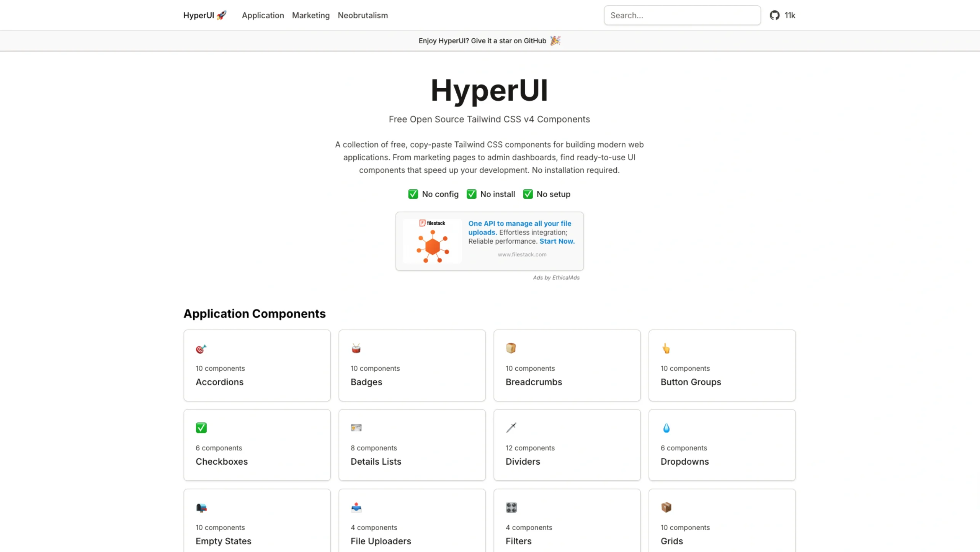Viewport: 980px width, 552px height.
Task: Select the sword icon on Dividers card
Action: [511, 428]
